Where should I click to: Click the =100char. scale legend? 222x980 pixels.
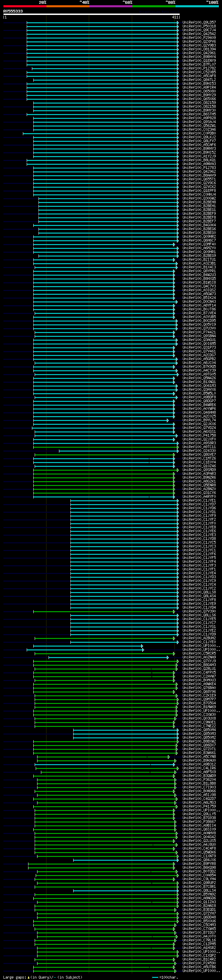(x=165, y=978)
